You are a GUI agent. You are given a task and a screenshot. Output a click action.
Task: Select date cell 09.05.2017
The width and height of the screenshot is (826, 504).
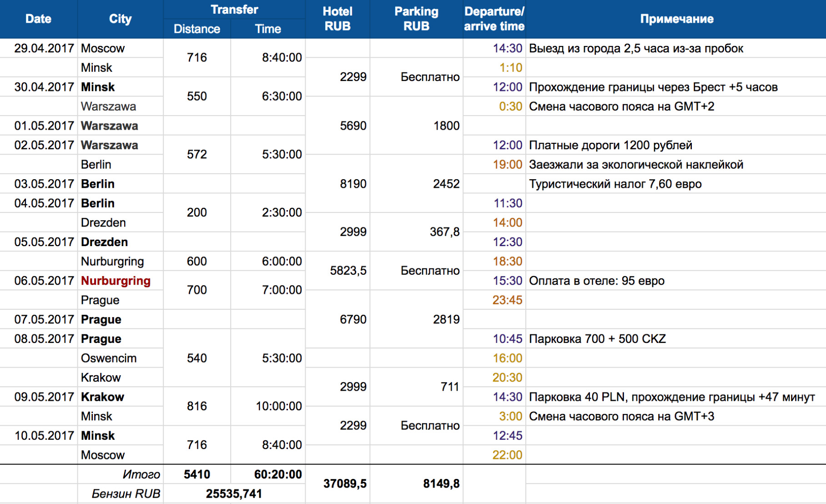tap(39, 397)
